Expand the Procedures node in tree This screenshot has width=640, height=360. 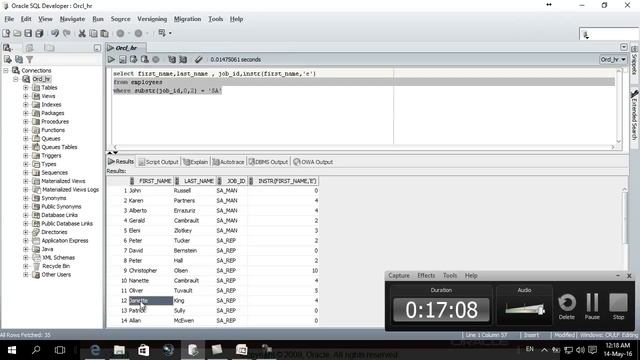pyautogui.click(x=25, y=122)
